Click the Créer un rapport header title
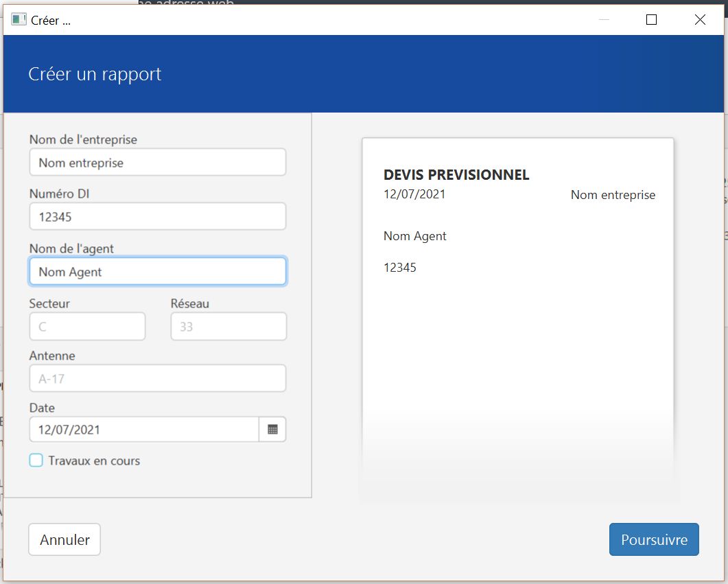Screen dimensions: 728x584 pos(95,74)
